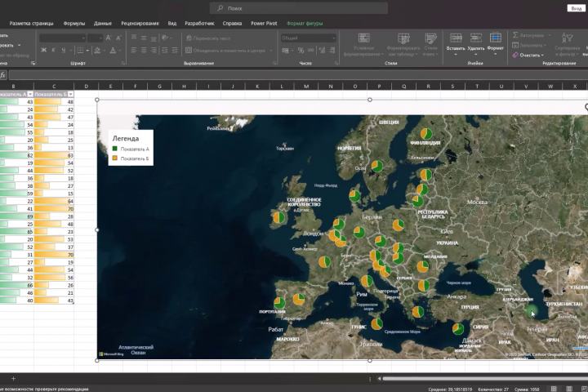The image size is (588, 392).
Task: Click the Format cells (Формат) icon
Action: point(495,38)
